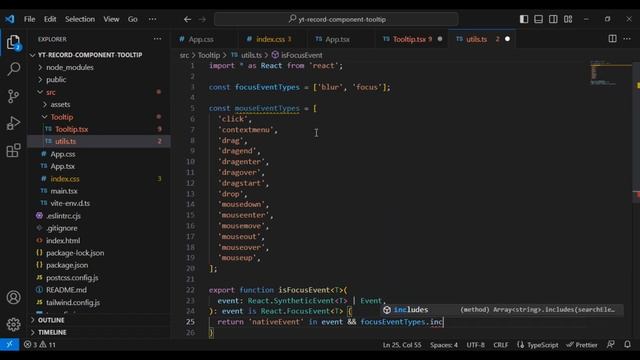Open the Run and Debug view
The width and height of the screenshot is (640, 360).
(x=13, y=123)
